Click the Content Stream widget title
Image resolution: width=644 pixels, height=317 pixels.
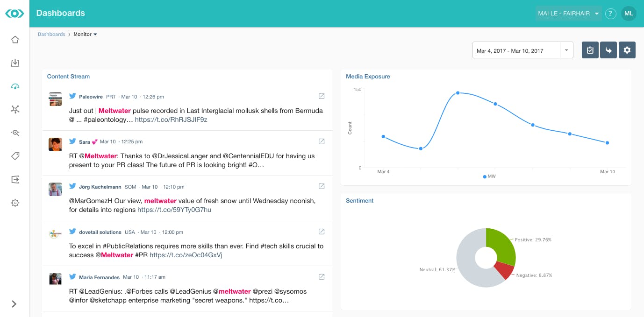coord(68,76)
